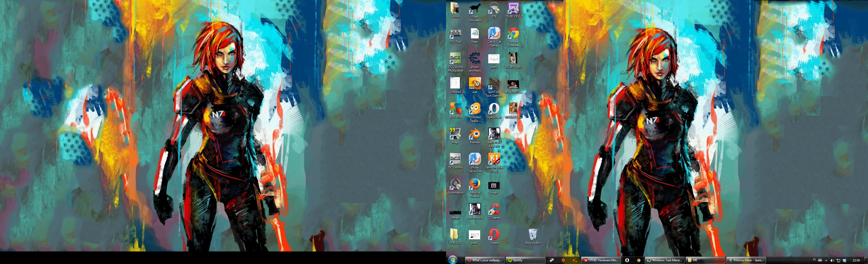The width and height of the screenshot is (868, 264).
Task: Switch to the Spotify taskbar window
Action: (x=525, y=260)
